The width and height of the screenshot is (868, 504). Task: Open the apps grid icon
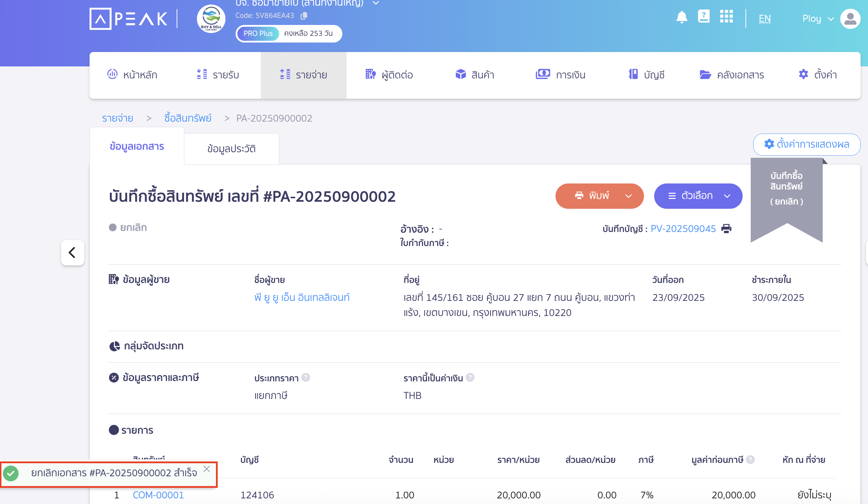click(x=726, y=17)
